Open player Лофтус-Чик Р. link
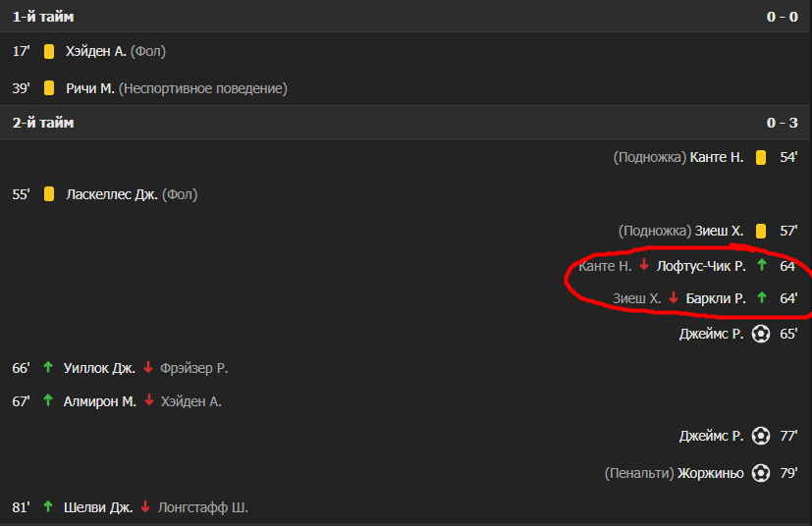Viewport: 812px width, 526px height. click(701, 266)
